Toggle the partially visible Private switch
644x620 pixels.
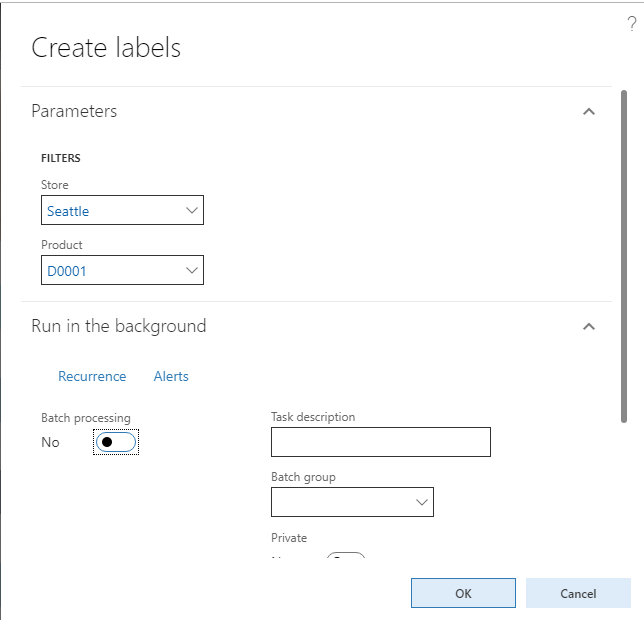click(346, 555)
